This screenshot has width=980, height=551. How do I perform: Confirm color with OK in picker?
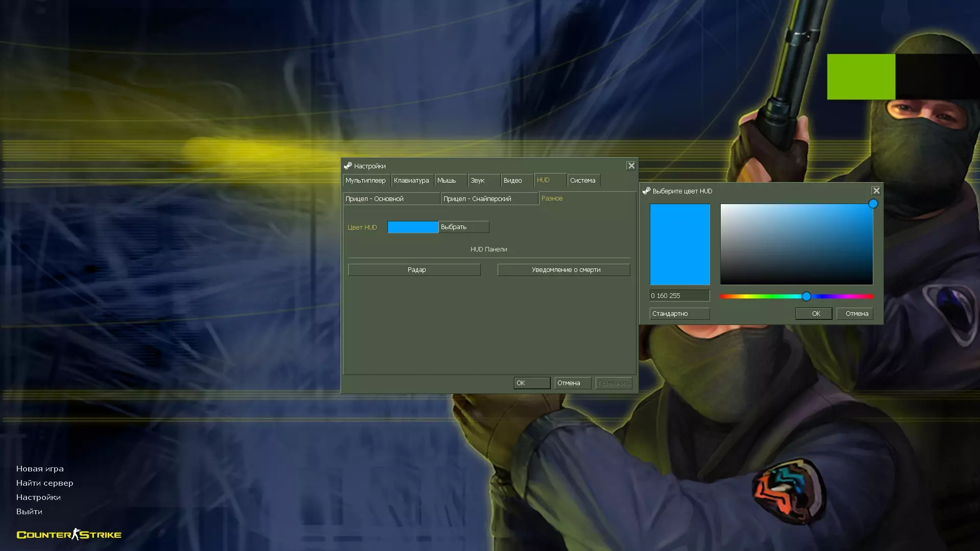[x=814, y=314]
